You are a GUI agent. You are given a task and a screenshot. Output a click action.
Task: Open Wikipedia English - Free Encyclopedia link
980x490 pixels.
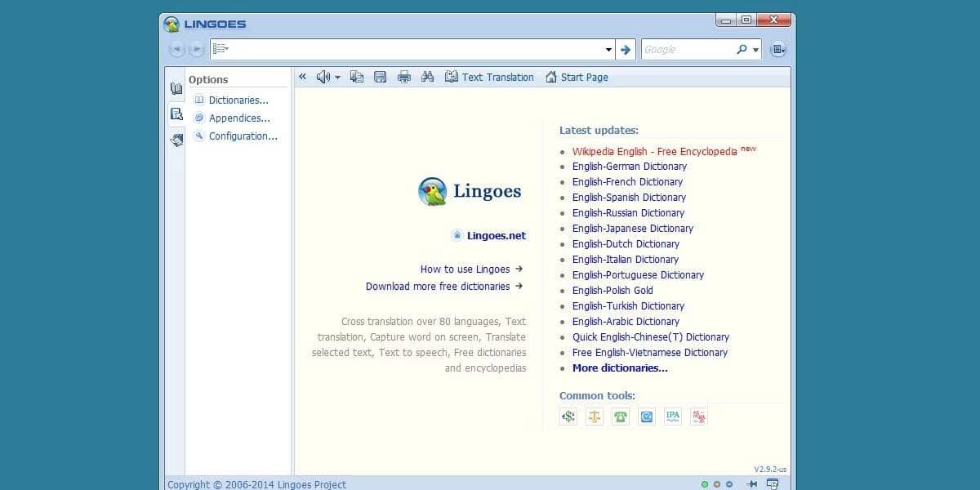pos(655,151)
